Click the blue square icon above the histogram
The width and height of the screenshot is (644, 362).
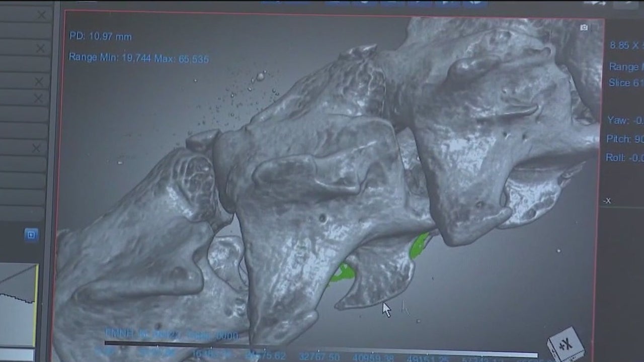coord(31,235)
